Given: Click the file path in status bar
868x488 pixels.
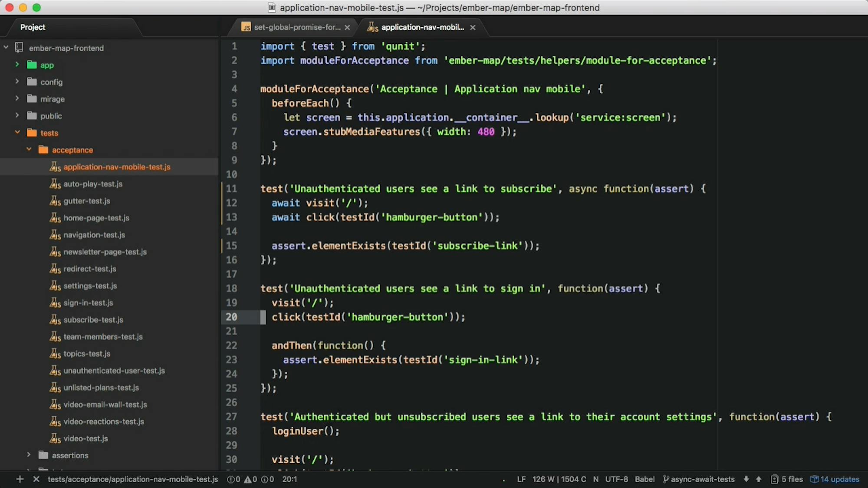Looking at the screenshot, I should click(x=133, y=479).
